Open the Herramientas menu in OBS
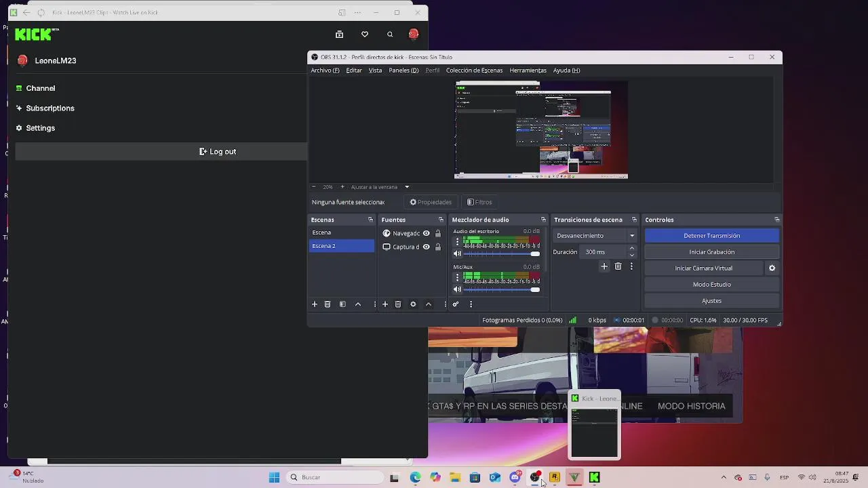 (528, 70)
